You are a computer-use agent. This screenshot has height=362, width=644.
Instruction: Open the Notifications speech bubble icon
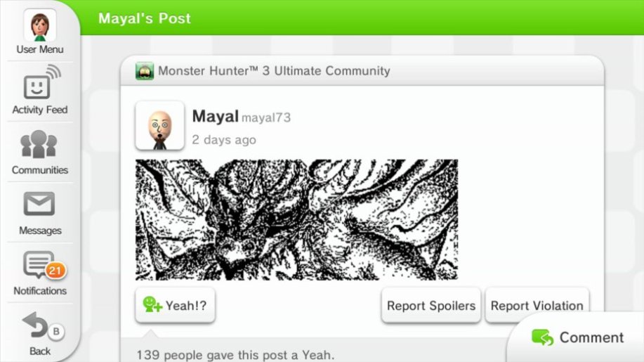point(39,264)
